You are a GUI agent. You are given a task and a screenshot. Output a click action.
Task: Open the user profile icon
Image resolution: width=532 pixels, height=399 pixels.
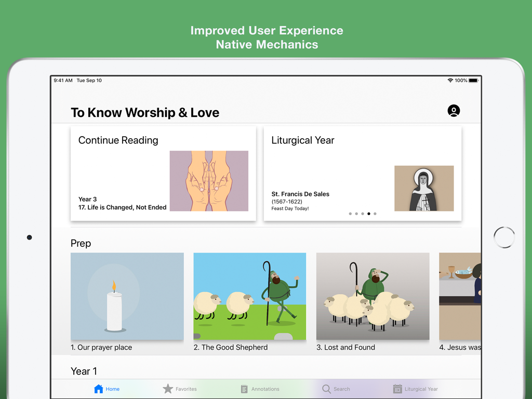(x=454, y=111)
